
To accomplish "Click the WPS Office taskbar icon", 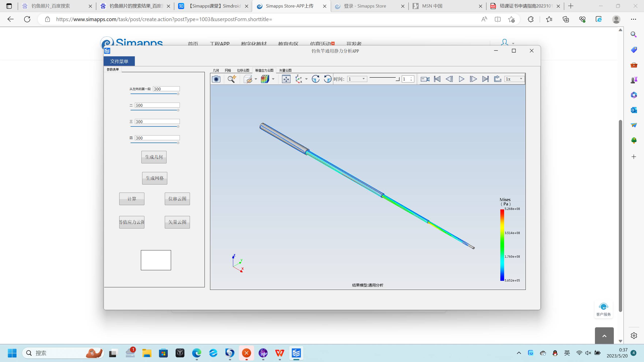I will (x=279, y=353).
